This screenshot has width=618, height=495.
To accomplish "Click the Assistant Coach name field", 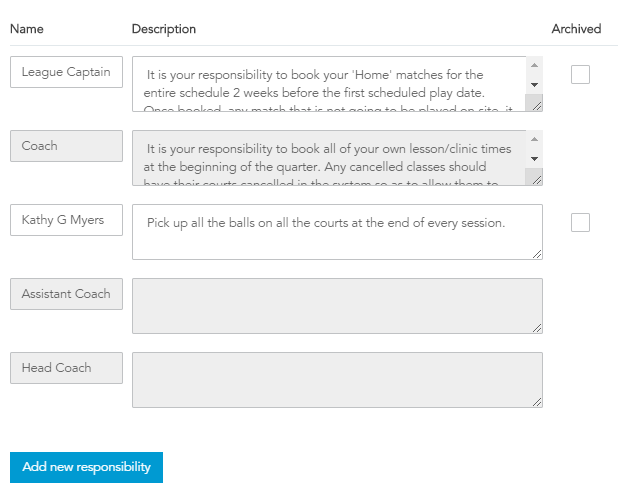I will coord(66,294).
